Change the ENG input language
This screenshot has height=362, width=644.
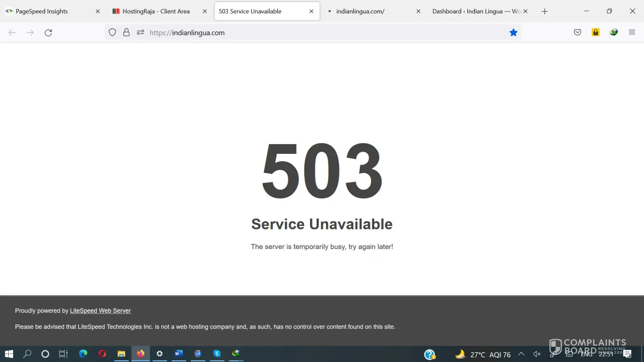586,354
